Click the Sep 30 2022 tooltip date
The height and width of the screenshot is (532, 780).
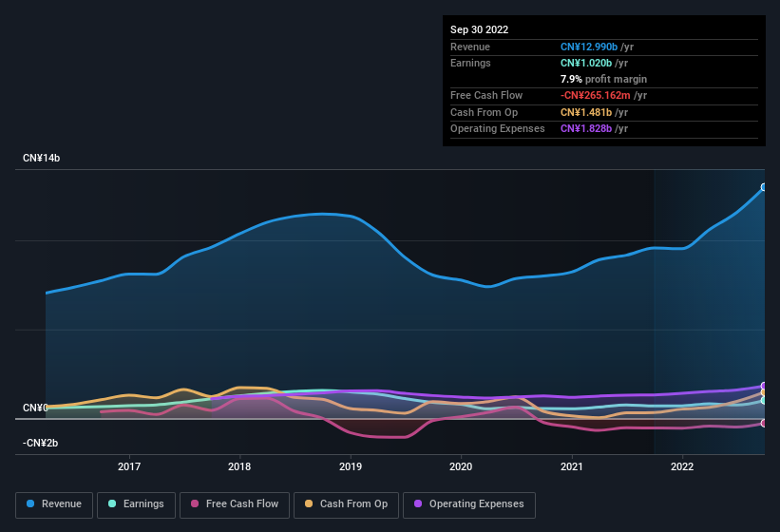click(479, 29)
